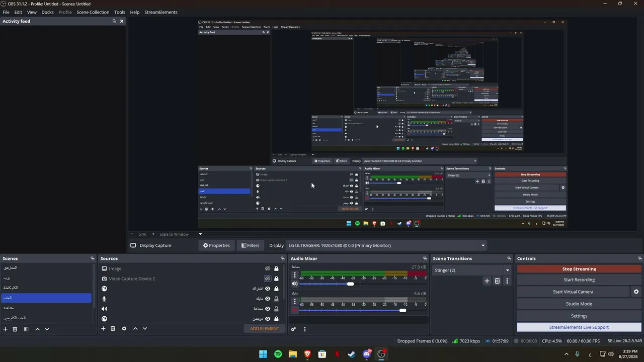The height and width of the screenshot is (362, 644).
Task: Zoom out preview with minus icon
Action: click(132, 234)
